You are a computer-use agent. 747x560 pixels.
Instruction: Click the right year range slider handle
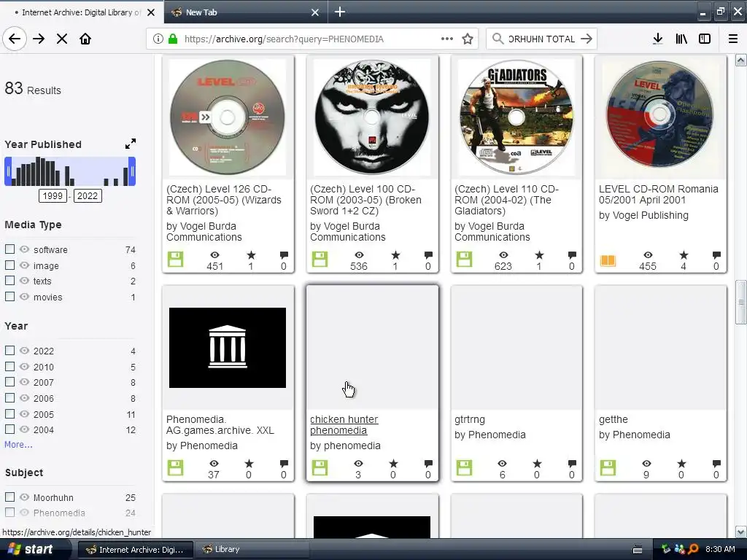tap(132, 171)
